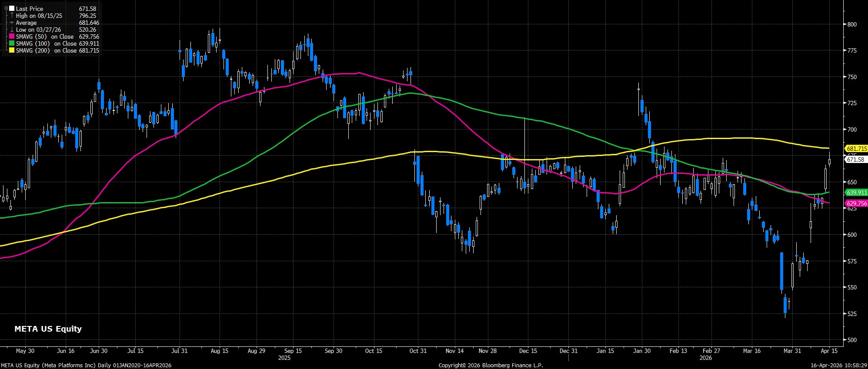Select the Low on 03/27/26 marker icon
Screen dimensions: 868x369
[x=12, y=30]
